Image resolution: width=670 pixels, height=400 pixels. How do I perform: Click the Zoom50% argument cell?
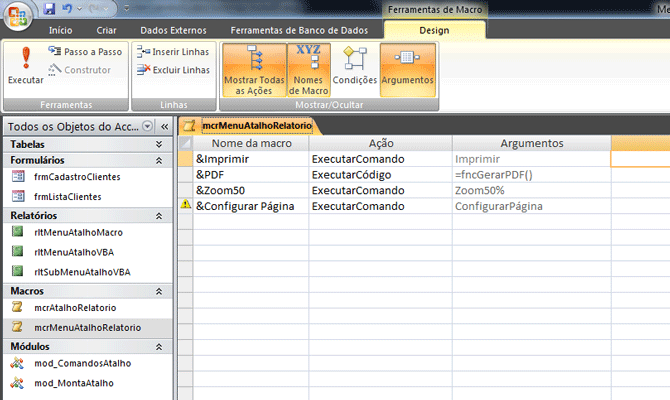pyautogui.click(x=532, y=191)
